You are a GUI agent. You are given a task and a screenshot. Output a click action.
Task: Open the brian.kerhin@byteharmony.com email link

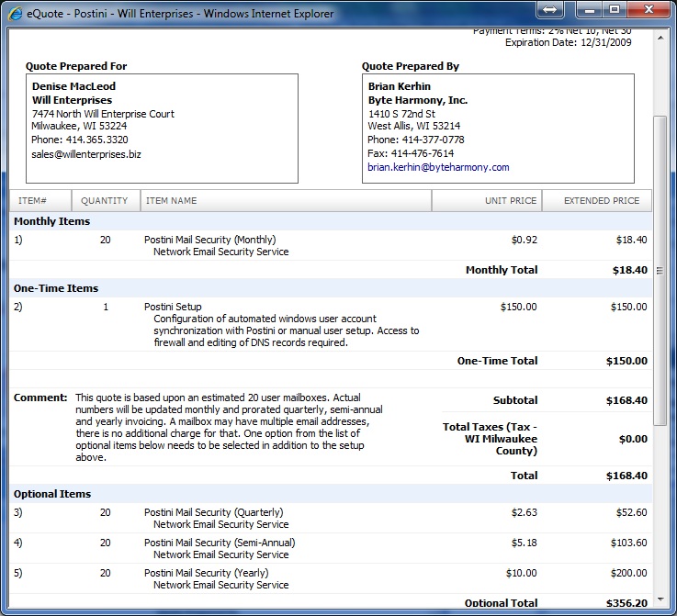(438, 168)
